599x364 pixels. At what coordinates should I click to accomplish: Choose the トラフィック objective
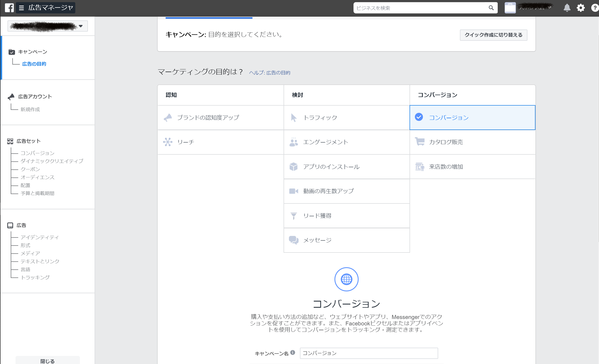(320, 118)
